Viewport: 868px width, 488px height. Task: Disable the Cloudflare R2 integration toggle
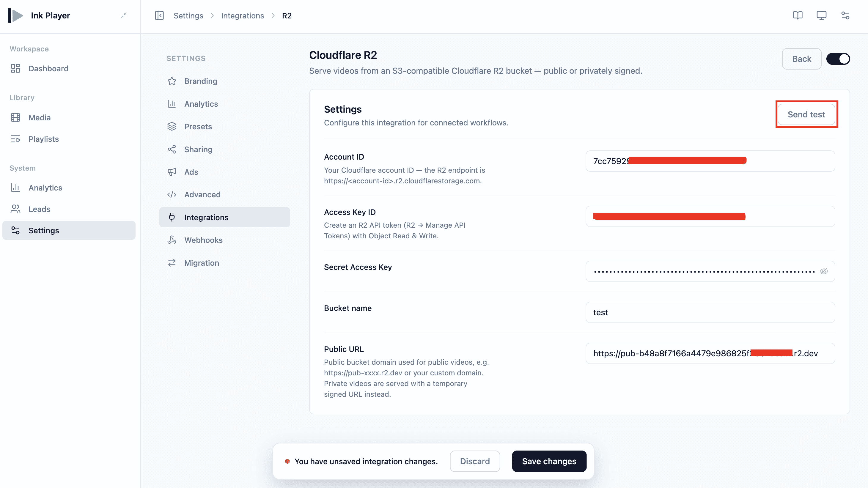[838, 59]
